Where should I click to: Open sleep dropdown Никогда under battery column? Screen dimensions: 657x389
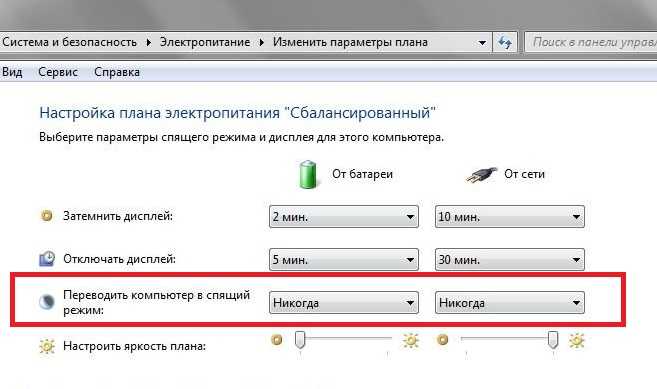coord(344,303)
